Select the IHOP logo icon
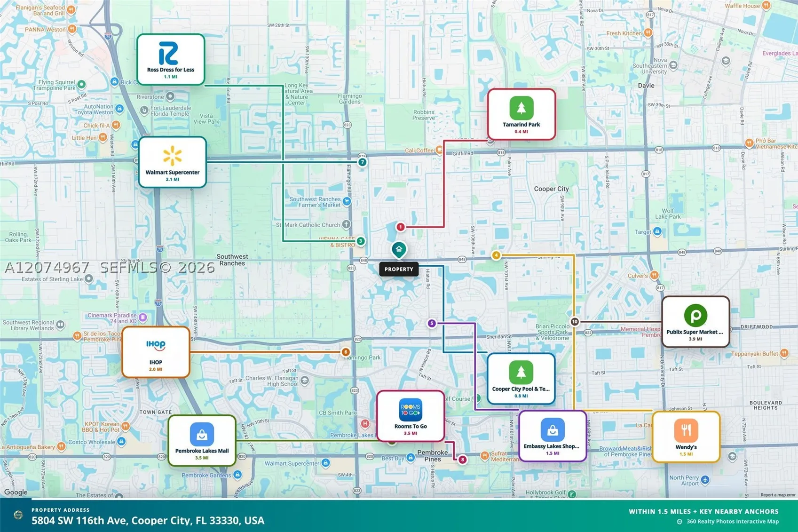Image resolution: width=798 pixels, height=532 pixels. point(156,345)
